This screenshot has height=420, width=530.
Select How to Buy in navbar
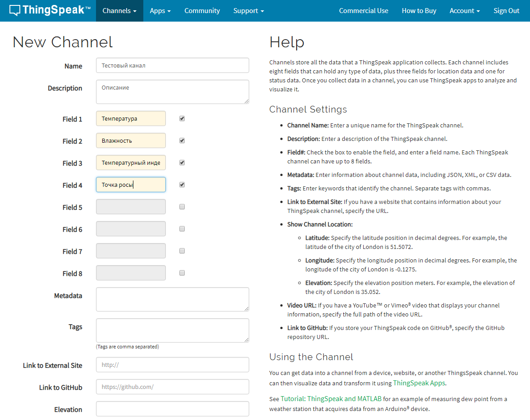[x=419, y=11]
